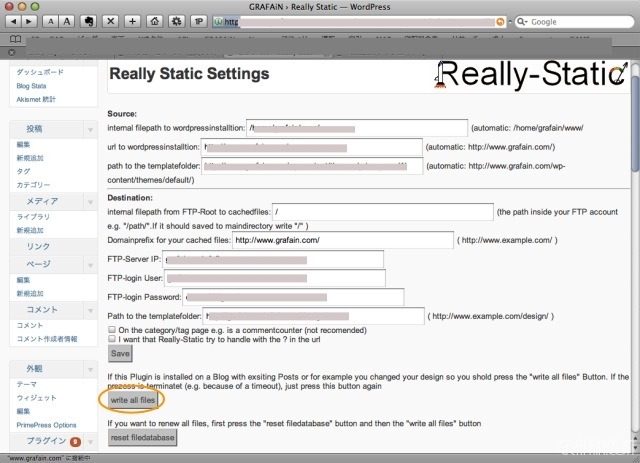Image resolution: width=640 pixels, height=463 pixels.
Task: Open the リンク menu heading
Action: pos(38,246)
